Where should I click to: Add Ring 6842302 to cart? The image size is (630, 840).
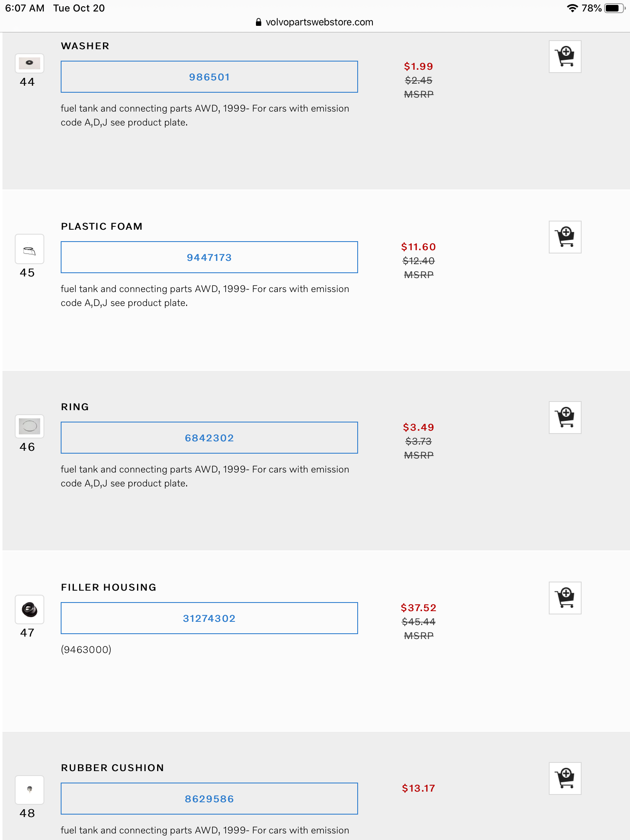pyautogui.click(x=565, y=418)
